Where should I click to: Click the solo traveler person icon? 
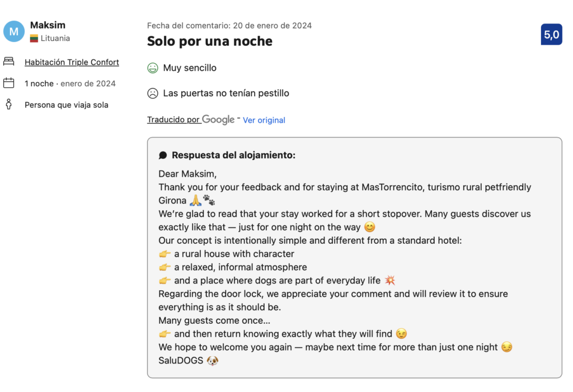click(8, 105)
